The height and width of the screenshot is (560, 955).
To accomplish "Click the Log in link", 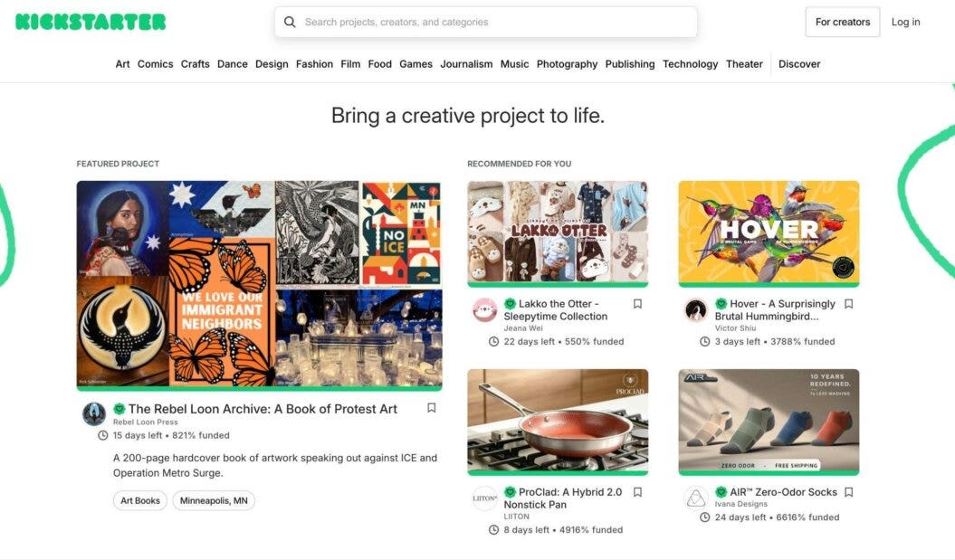I will (x=906, y=22).
